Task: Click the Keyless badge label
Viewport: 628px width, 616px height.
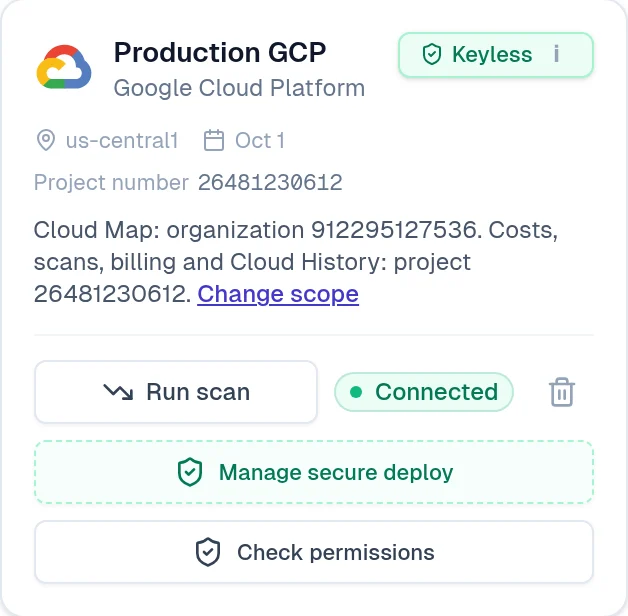Action: [492, 54]
